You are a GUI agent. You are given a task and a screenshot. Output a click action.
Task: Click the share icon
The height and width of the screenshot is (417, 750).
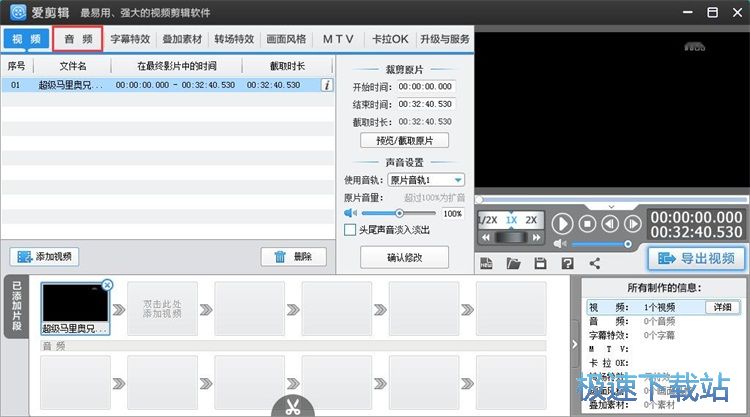(x=595, y=263)
